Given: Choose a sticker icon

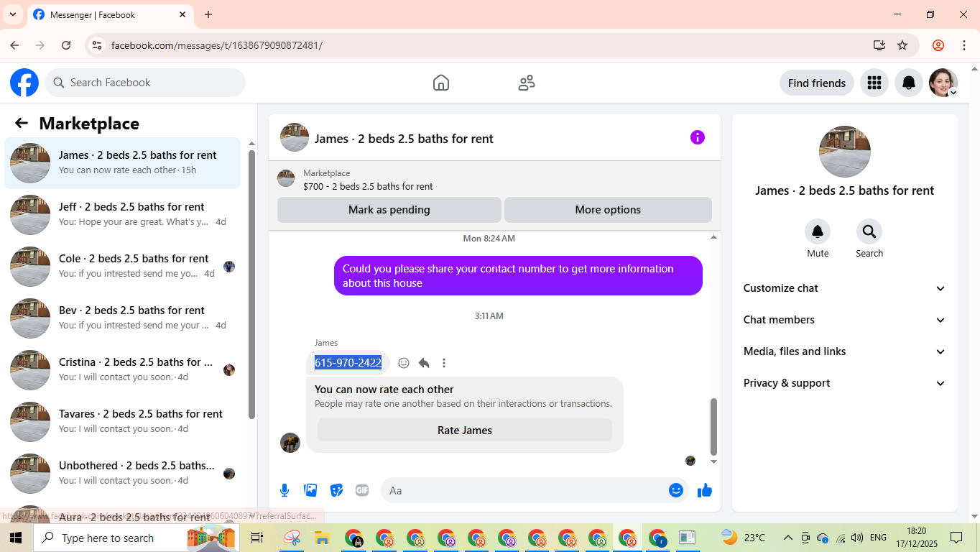Looking at the screenshot, I should coord(336,490).
